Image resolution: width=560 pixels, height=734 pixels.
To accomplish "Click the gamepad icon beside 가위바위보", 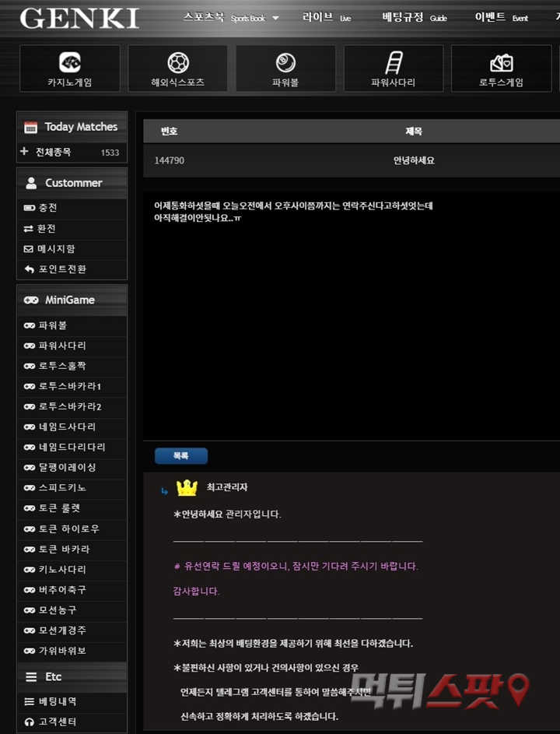I will pyautogui.click(x=29, y=651).
